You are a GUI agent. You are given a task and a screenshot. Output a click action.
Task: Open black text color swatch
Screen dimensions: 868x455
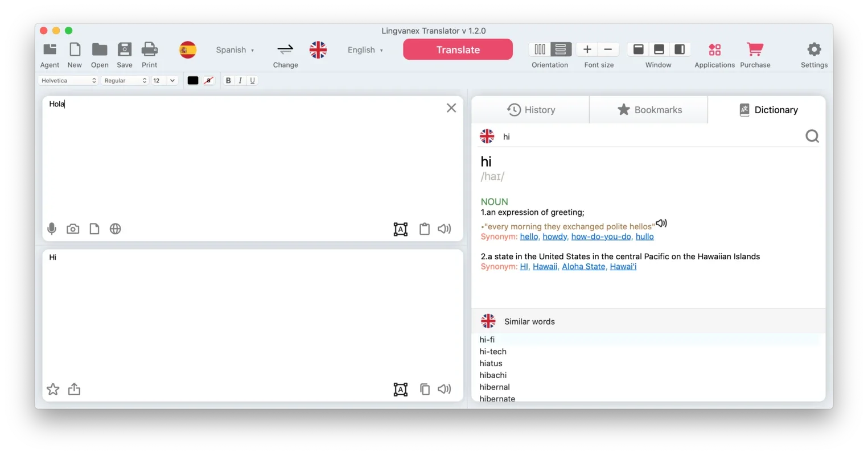[193, 81]
